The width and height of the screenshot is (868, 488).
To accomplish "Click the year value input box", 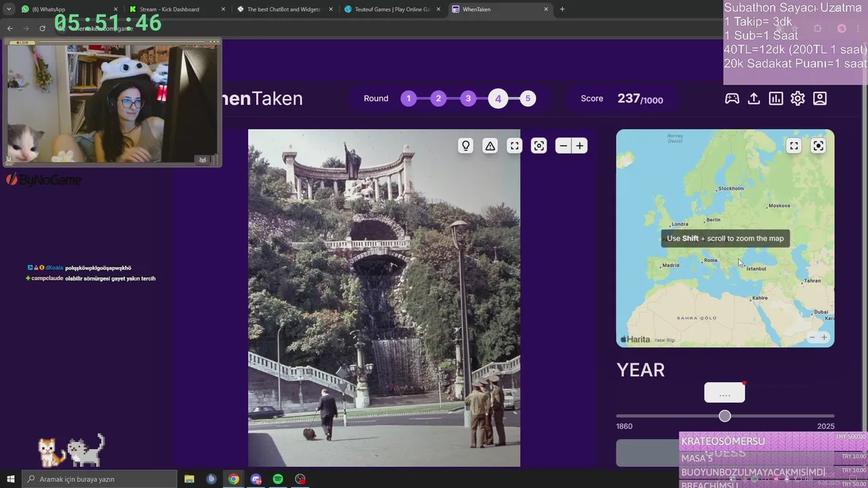I will point(724,393).
